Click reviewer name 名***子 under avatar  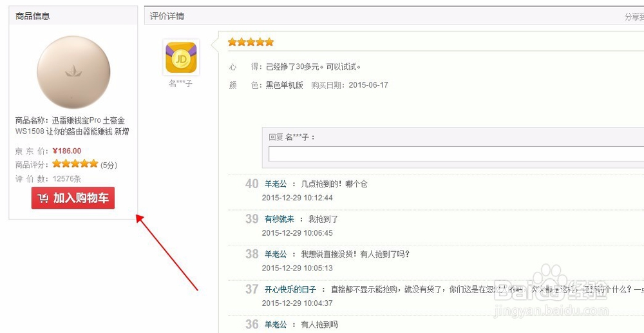coord(181,84)
